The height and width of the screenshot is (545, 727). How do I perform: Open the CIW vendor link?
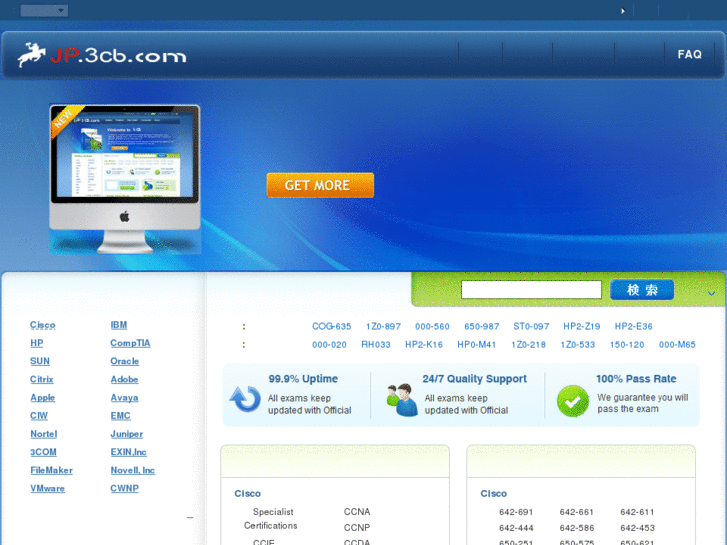[x=39, y=416]
